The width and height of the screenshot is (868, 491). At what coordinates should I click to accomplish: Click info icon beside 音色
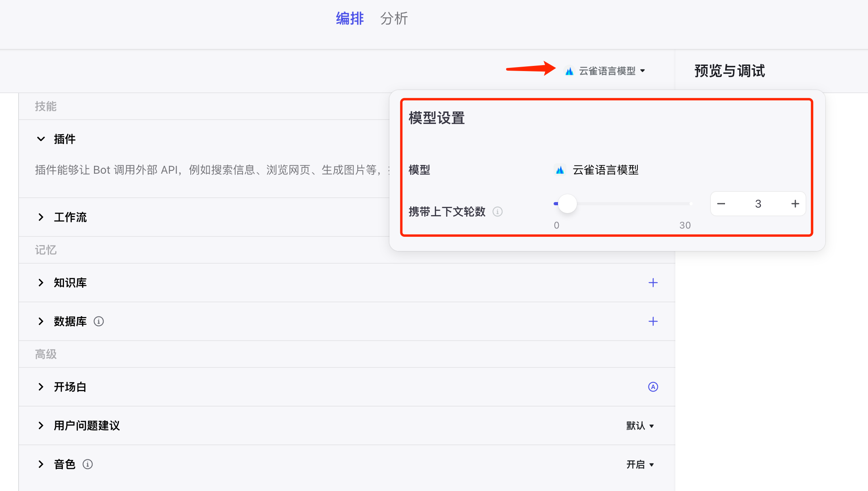tap(88, 464)
